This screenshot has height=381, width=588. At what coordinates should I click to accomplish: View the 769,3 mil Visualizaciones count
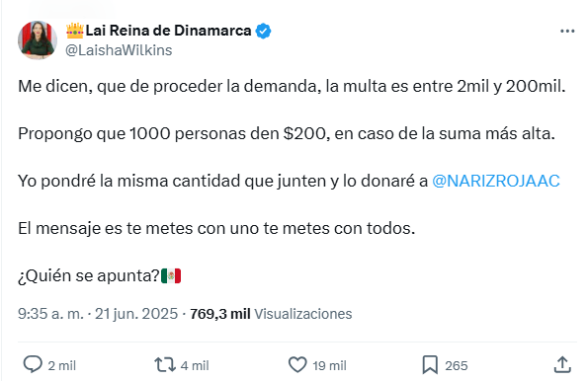[271, 314]
